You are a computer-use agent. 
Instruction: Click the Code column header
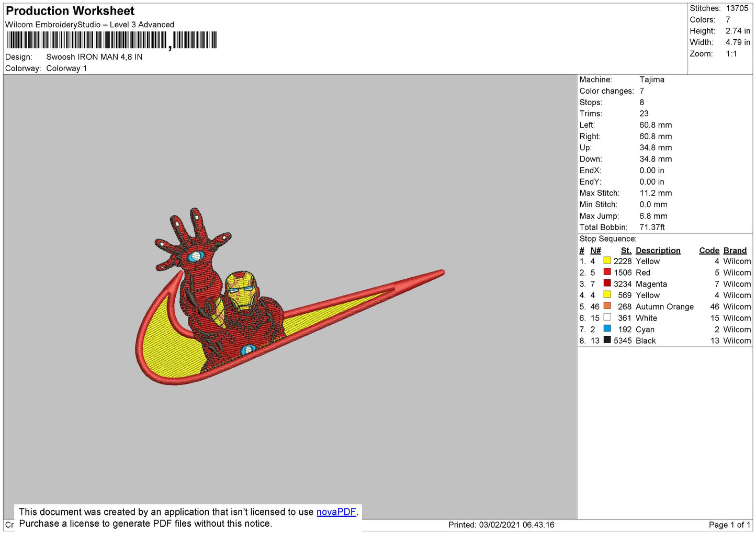click(709, 251)
